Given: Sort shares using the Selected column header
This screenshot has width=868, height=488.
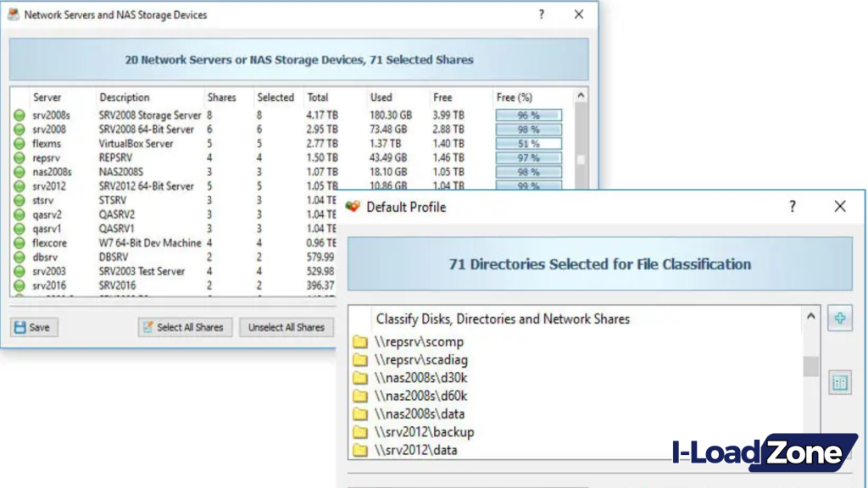Looking at the screenshot, I should tap(275, 97).
